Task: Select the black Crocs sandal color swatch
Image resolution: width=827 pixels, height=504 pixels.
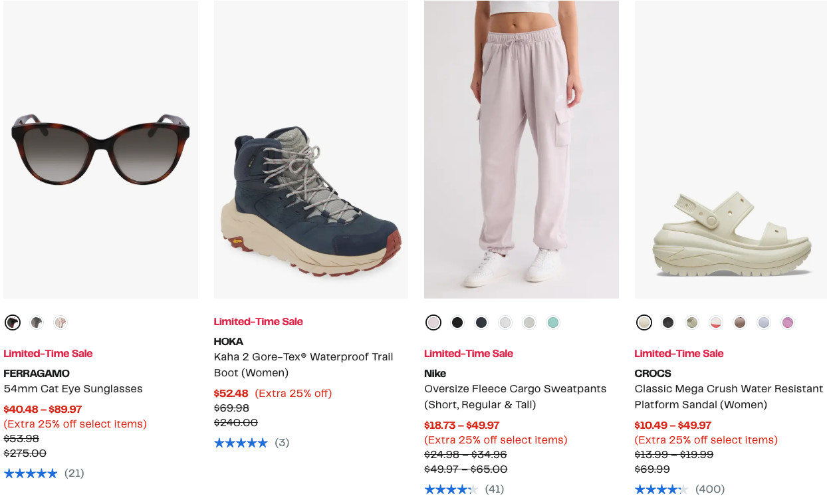Action: (x=668, y=322)
